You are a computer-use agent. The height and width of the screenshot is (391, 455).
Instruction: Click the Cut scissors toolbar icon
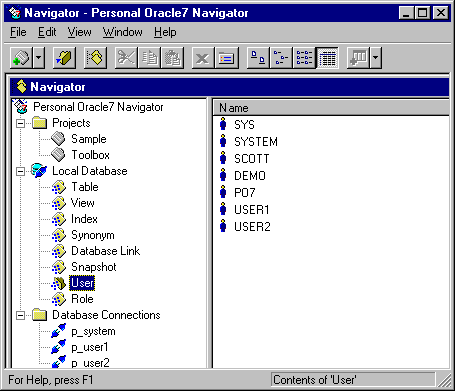tap(126, 58)
